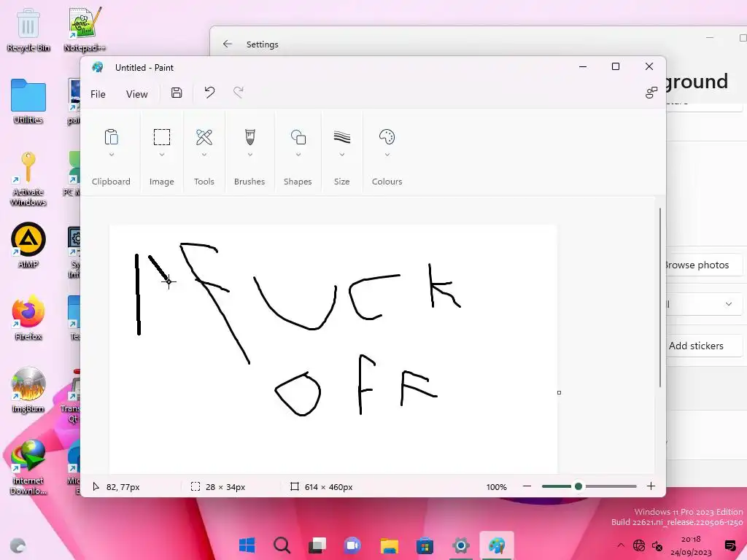Expand the Shapes dropdown chevron
The image size is (747, 560).
click(298, 155)
